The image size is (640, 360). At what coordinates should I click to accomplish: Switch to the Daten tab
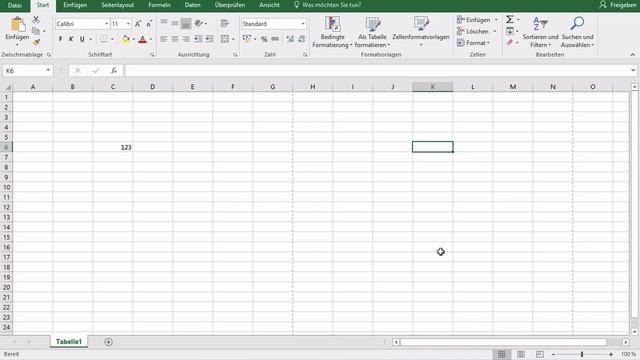point(192,5)
